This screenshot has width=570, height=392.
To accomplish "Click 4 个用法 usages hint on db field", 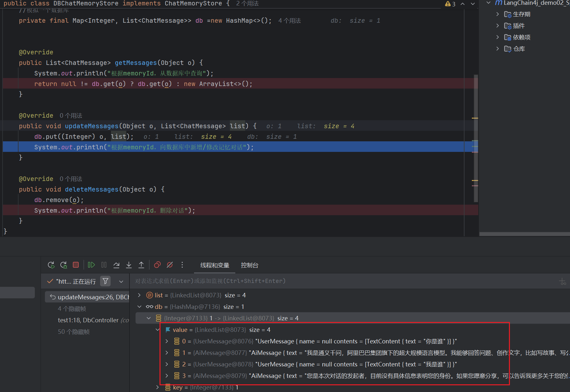I will (290, 21).
